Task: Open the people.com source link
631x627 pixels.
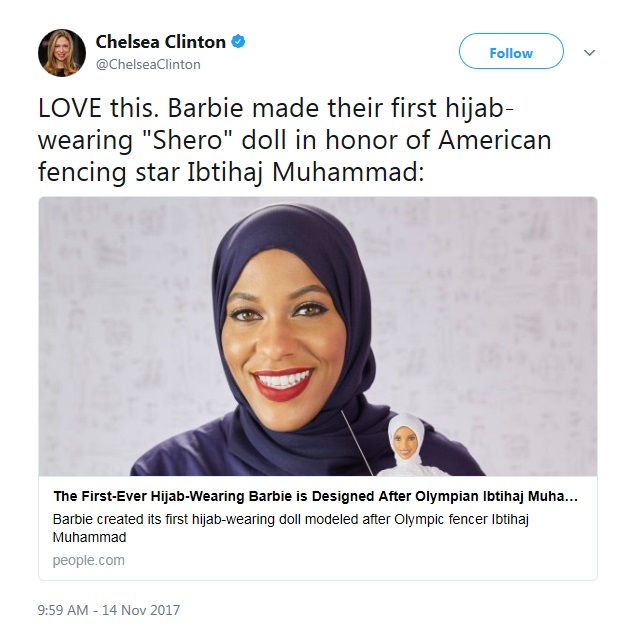Action: [x=89, y=560]
